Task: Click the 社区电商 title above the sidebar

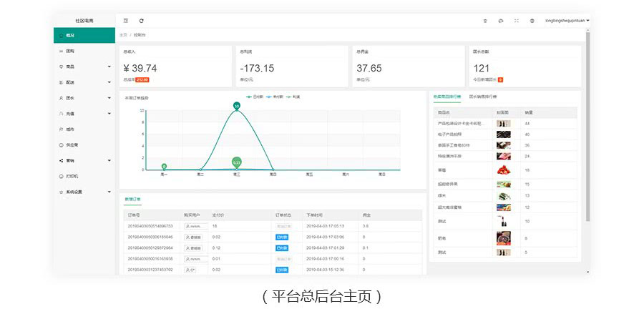Action: point(84,21)
